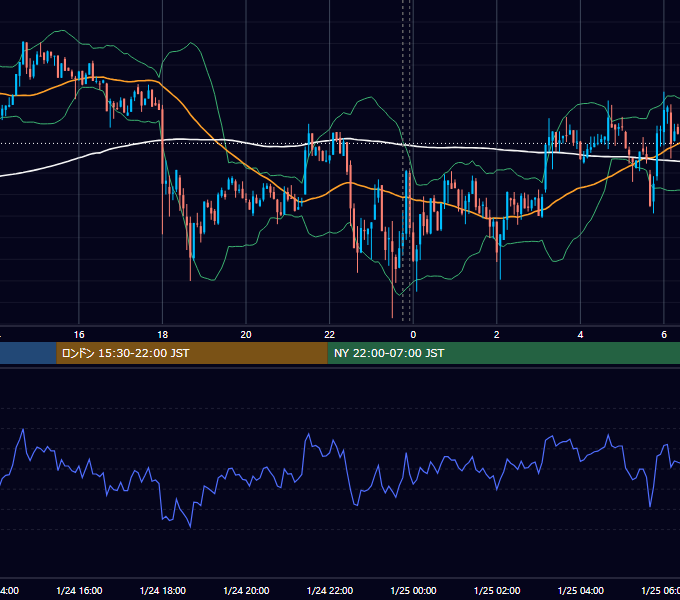680x600 pixels.
Task: Click the 1/25 00:00 time label
Action: [x=413, y=590]
